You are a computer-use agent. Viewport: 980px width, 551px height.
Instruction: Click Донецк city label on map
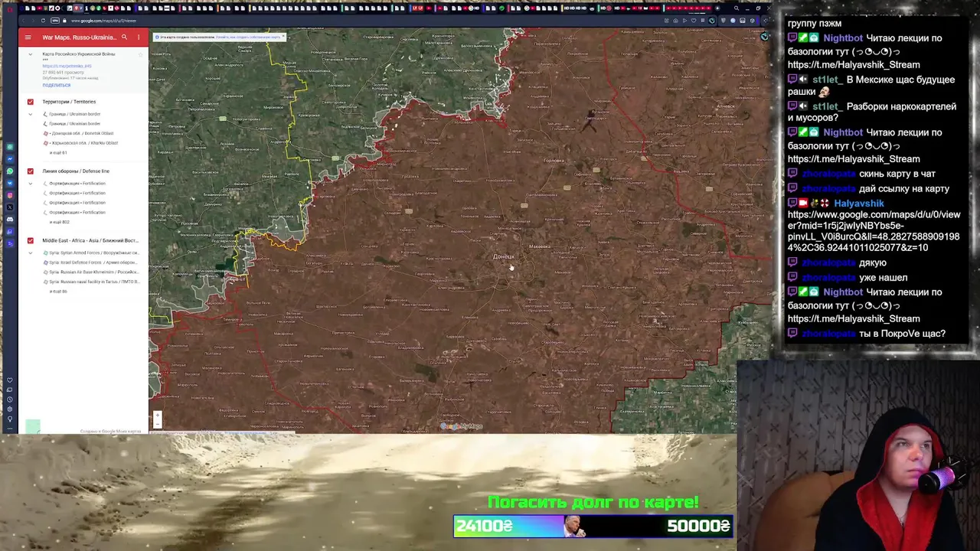504,256
